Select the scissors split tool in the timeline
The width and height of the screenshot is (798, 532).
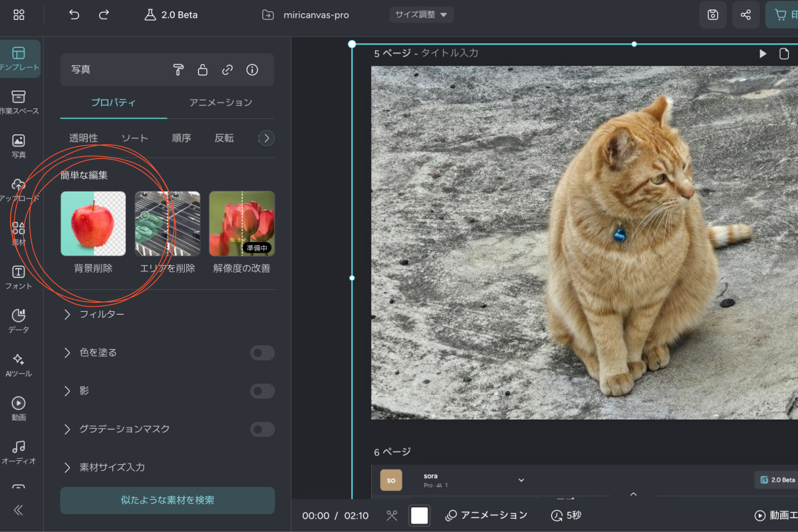[392, 515]
